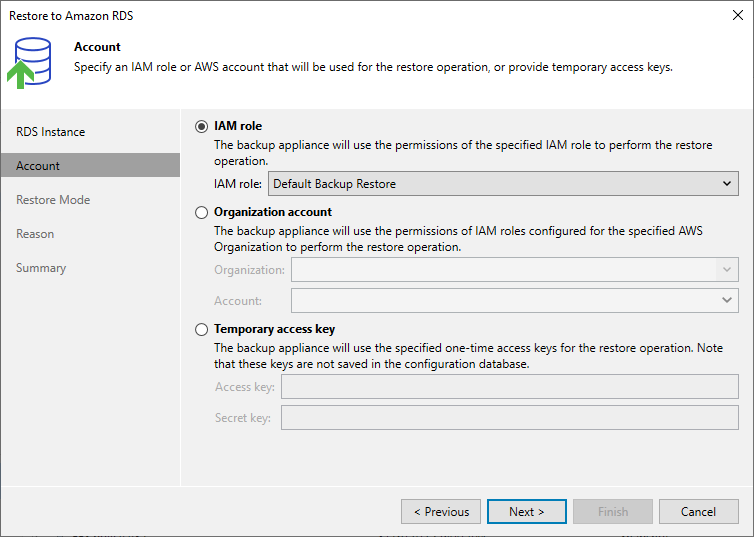Click the IAM role dropdown chevron arrow
Viewport: 754px width, 537px height.
727,184
